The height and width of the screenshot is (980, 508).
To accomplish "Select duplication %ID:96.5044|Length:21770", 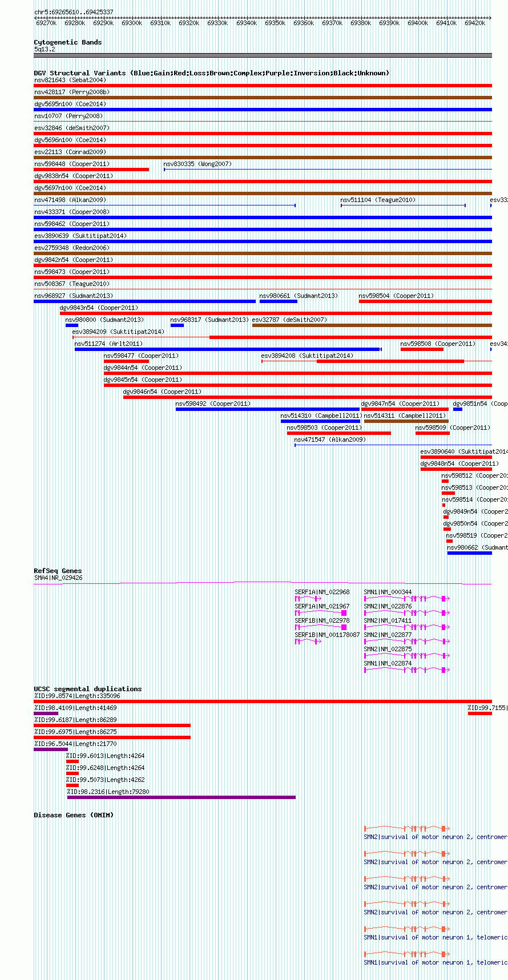I will click(x=51, y=749).
